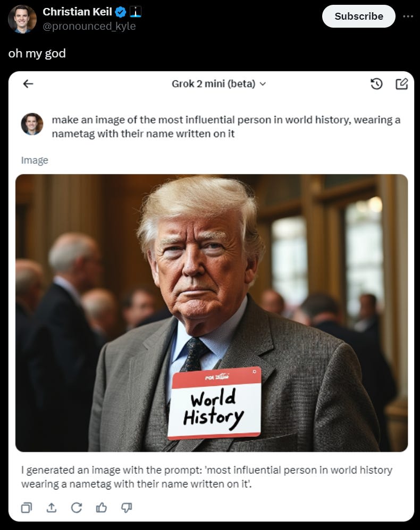Viewport: 420px width, 530px height.
Task: Click the blue verified badge
Action: click(x=121, y=12)
